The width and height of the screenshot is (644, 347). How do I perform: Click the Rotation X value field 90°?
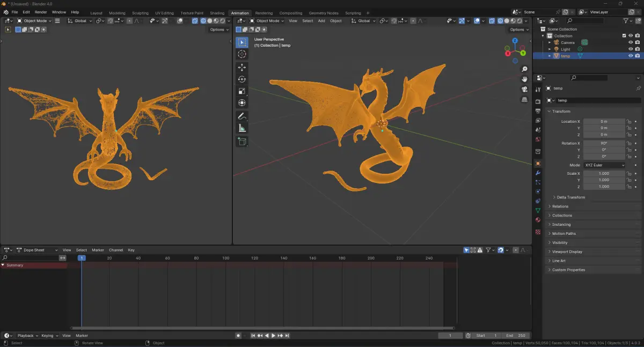coord(604,143)
